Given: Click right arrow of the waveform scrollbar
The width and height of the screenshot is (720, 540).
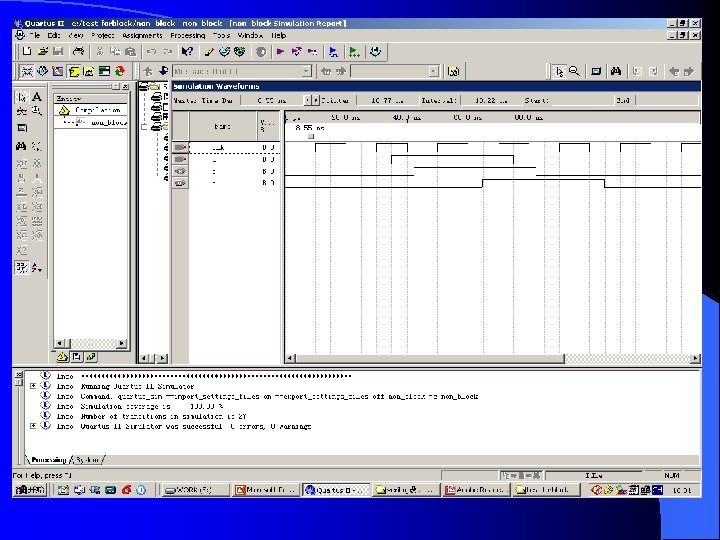Looking at the screenshot, I should point(696,358).
